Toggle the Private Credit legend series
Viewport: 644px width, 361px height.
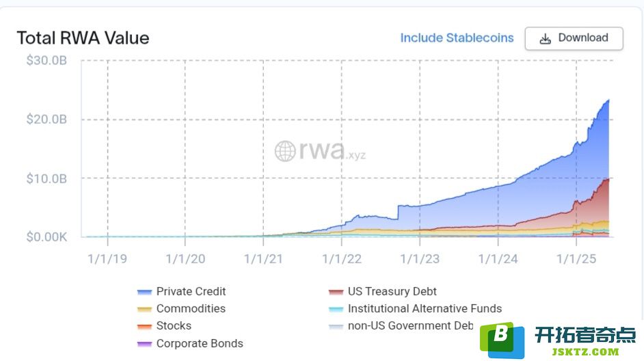point(182,291)
